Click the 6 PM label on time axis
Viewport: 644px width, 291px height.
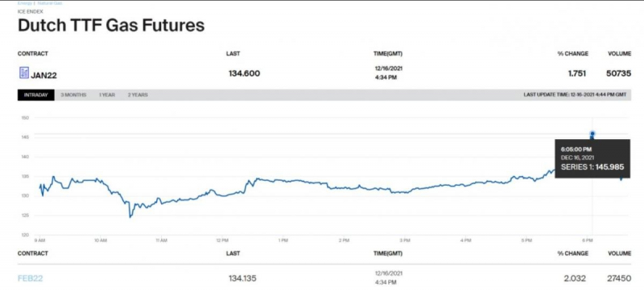[588, 240]
